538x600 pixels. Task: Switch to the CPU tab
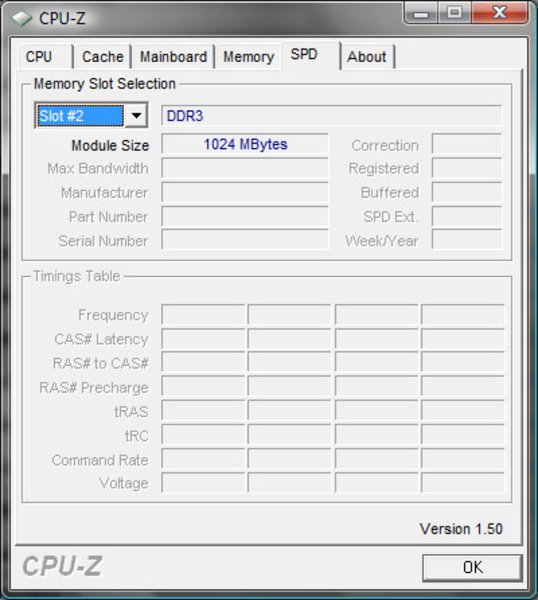(x=46, y=57)
